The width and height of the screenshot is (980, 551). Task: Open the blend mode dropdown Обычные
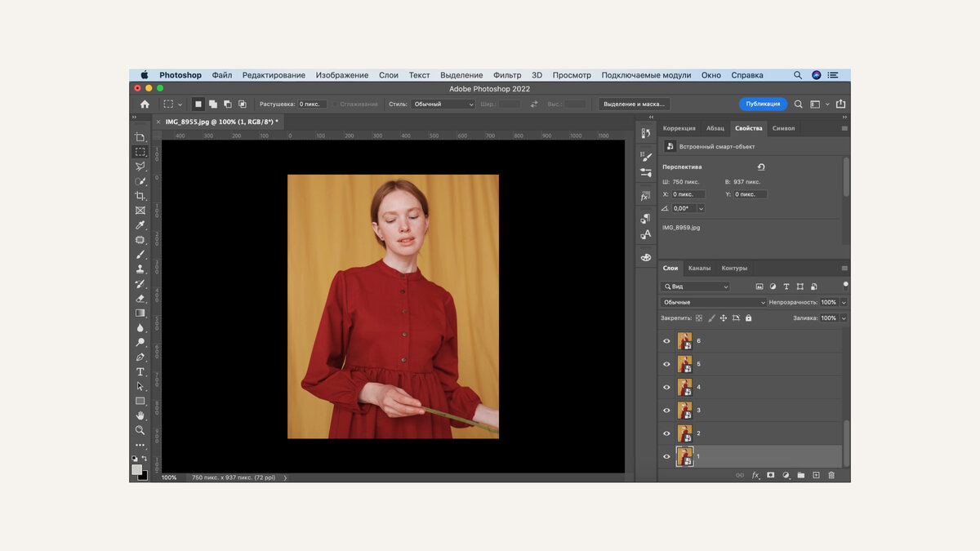714,302
